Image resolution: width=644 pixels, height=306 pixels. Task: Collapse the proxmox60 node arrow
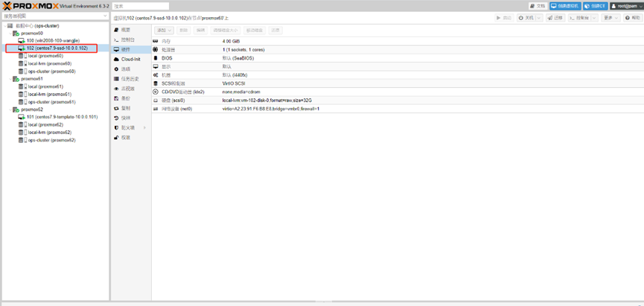coord(10,34)
